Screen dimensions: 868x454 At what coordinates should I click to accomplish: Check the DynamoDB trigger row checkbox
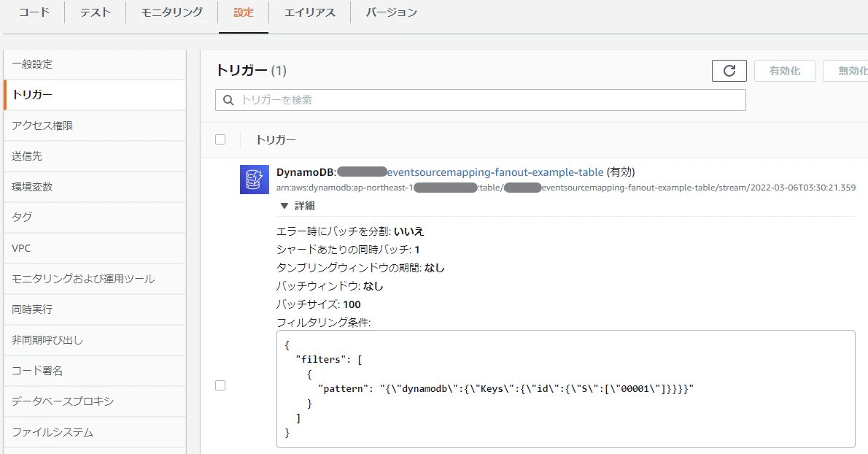(220, 385)
